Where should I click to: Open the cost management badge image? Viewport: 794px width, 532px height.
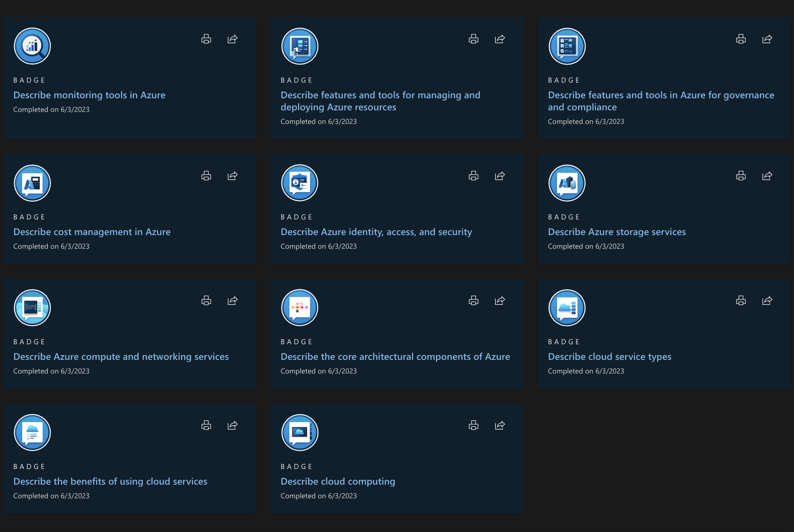[x=32, y=183]
